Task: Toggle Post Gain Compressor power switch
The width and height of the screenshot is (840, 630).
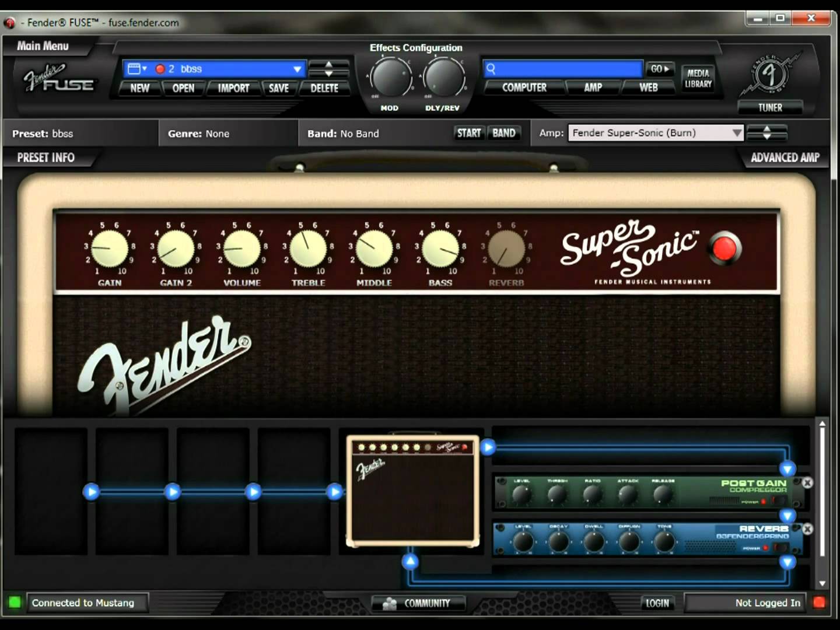Action: point(778,501)
